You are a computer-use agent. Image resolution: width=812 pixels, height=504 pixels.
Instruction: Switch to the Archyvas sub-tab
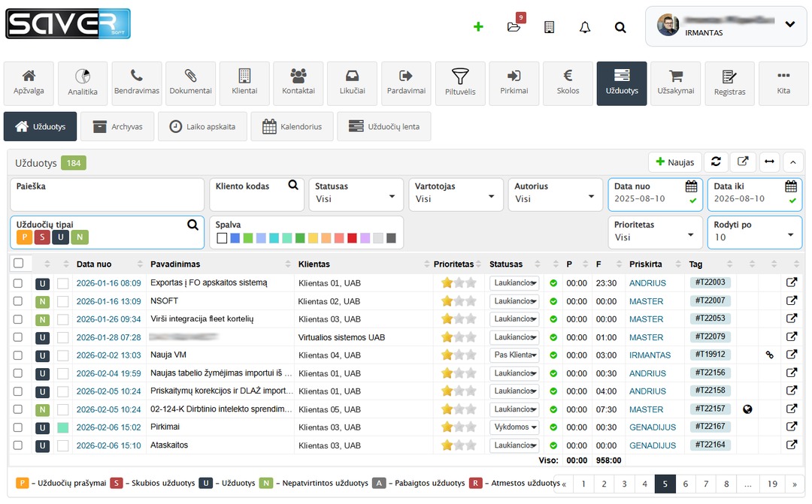pos(117,126)
